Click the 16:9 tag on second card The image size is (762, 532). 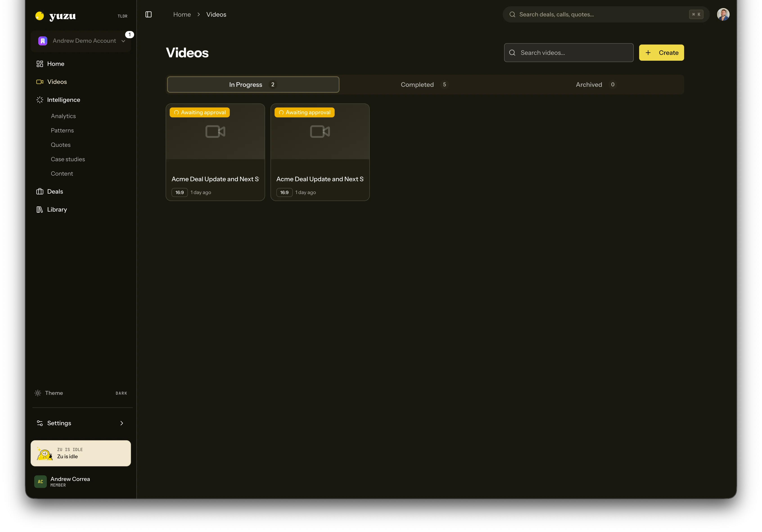(284, 192)
